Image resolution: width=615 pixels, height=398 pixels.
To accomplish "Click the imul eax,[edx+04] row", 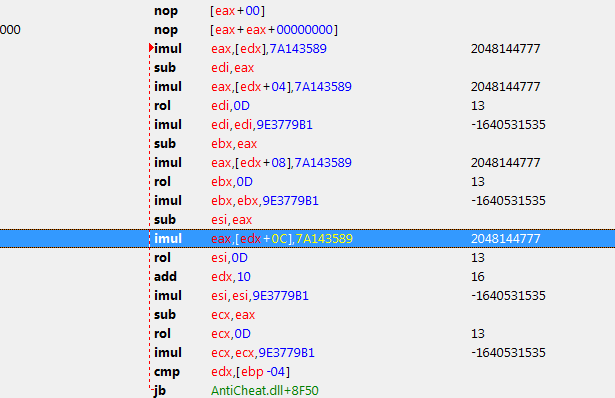I will click(308, 86).
